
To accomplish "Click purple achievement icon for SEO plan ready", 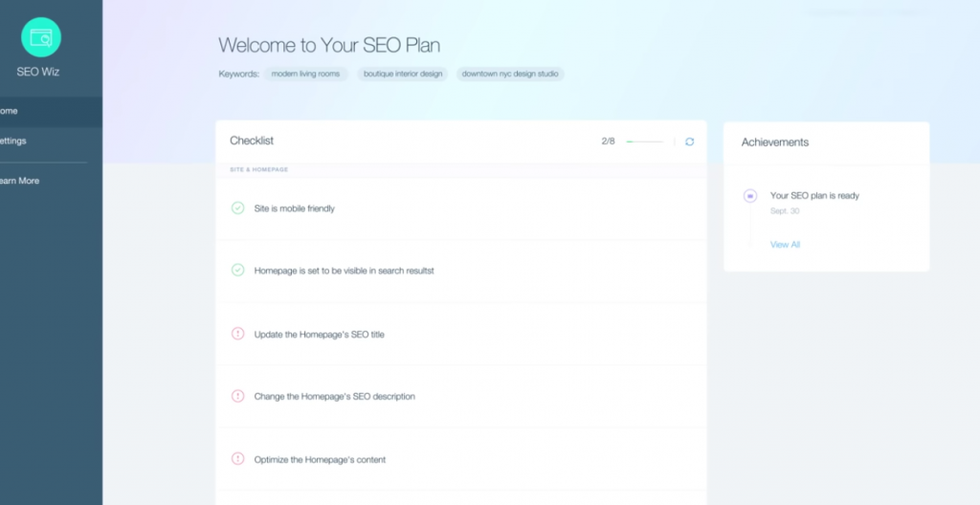I will [750, 196].
